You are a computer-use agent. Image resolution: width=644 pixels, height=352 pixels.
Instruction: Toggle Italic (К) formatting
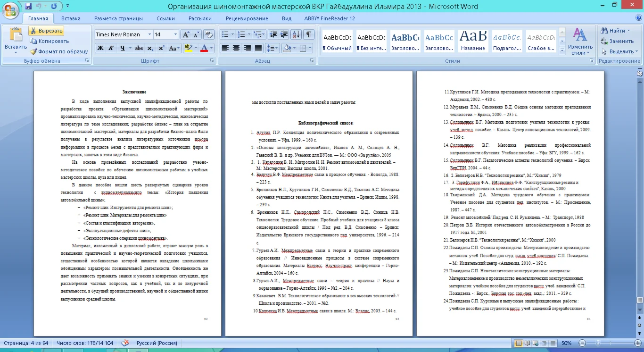[111, 48]
